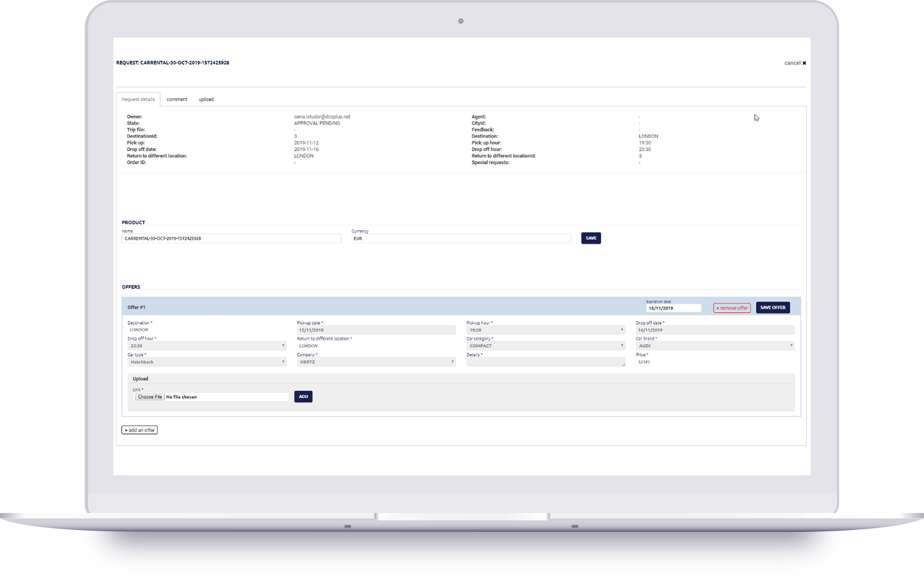The height and width of the screenshot is (578, 924).
Task: Expand the Car brand dropdown
Action: [715, 346]
